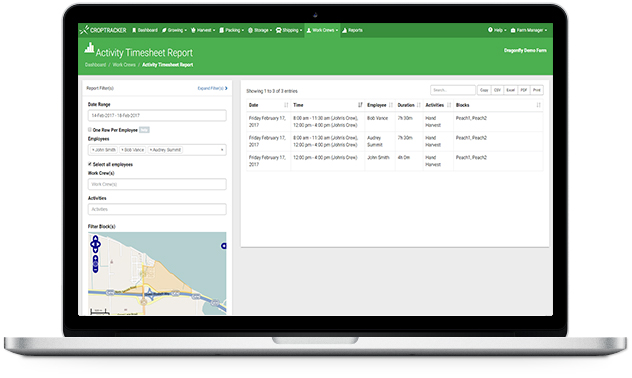Remove John Smith tag from Employees

pyautogui.click(x=93, y=150)
